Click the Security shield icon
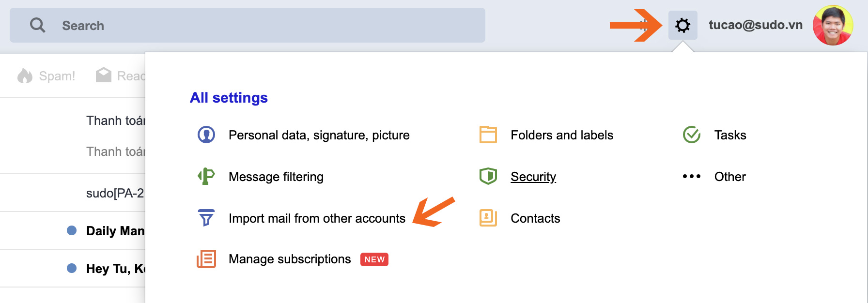The image size is (868, 303). pyautogui.click(x=488, y=176)
